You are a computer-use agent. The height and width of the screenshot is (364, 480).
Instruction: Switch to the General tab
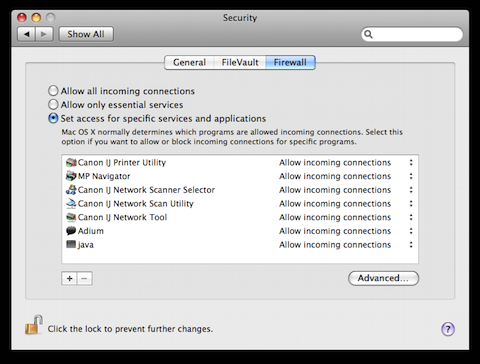[x=189, y=62]
